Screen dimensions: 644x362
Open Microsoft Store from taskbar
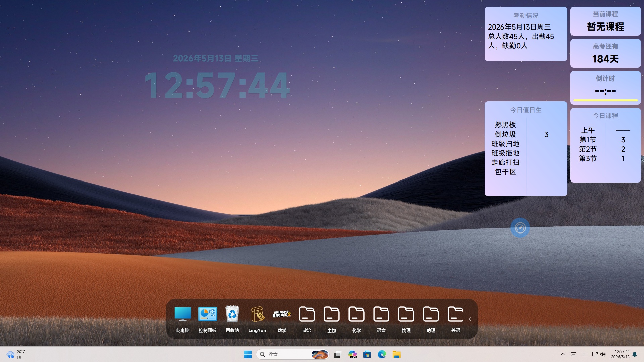367,354
